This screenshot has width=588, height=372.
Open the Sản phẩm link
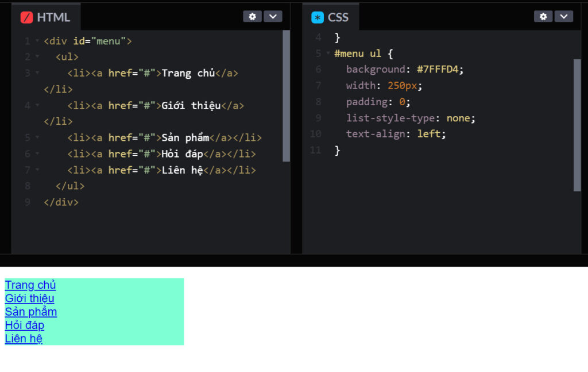click(30, 312)
